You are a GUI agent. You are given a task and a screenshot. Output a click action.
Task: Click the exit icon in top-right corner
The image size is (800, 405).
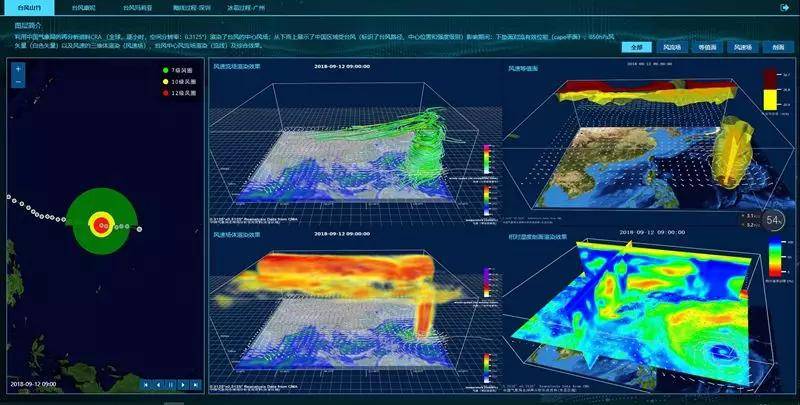(x=785, y=7)
